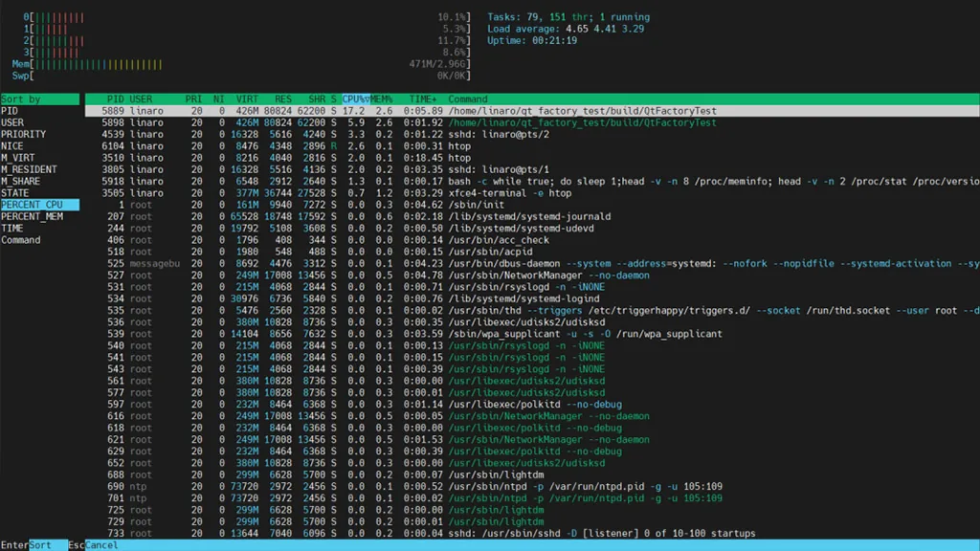
Task: Select the /usr/bin/acc_check process row
Action: [532, 240]
